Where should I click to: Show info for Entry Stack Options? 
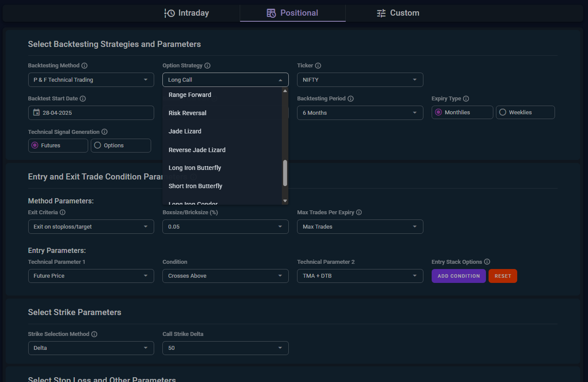coord(487,262)
